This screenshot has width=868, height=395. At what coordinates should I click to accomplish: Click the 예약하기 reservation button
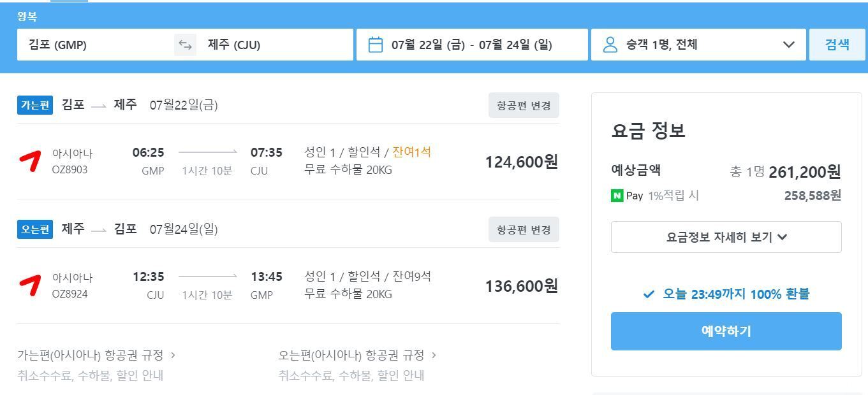click(x=726, y=331)
